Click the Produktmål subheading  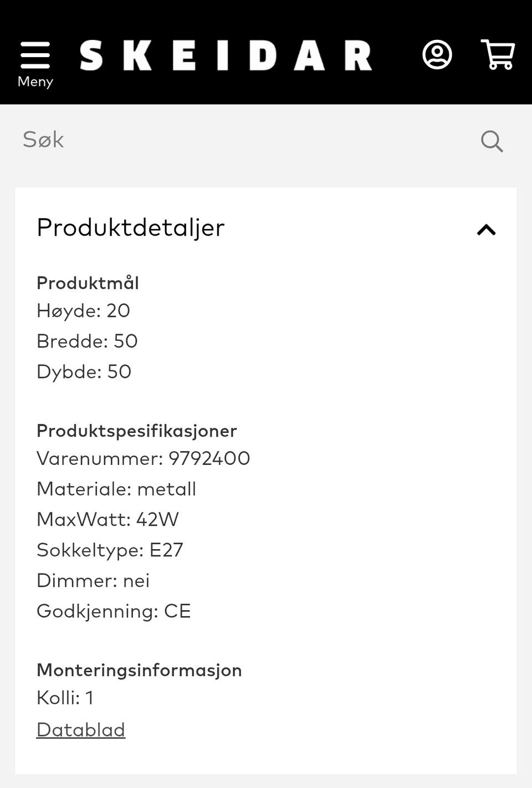(88, 283)
